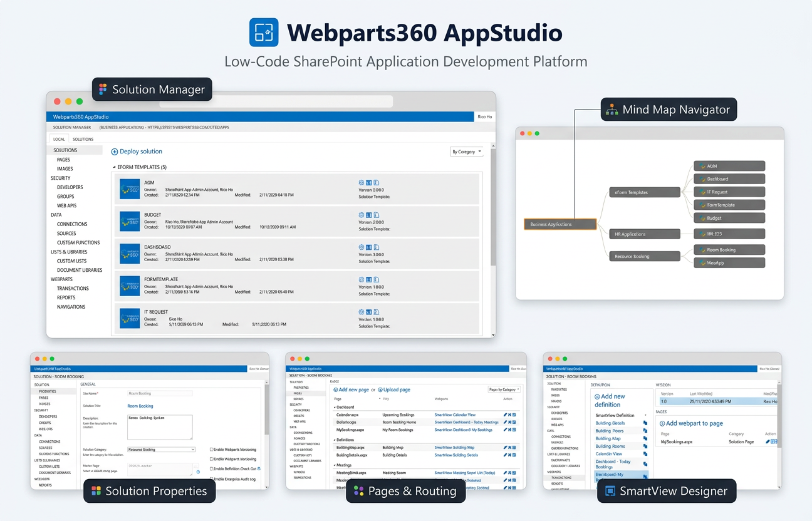Open the By Category dropdown in Solution Manager
This screenshot has width=812, height=521.
pyautogui.click(x=466, y=152)
